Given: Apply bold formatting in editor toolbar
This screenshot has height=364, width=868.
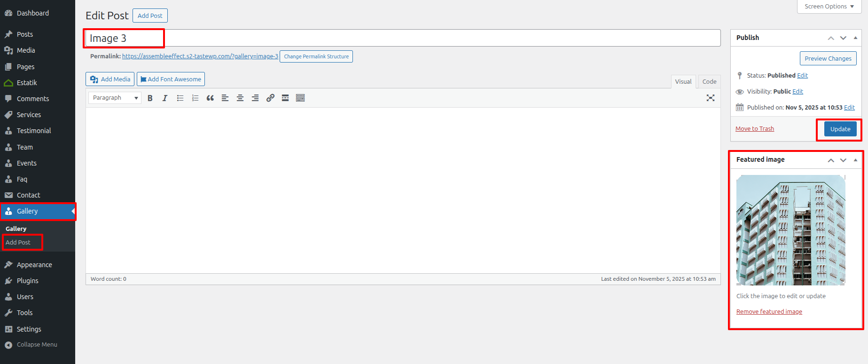Looking at the screenshot, I should pyautogui.click(x=150, y=98).
